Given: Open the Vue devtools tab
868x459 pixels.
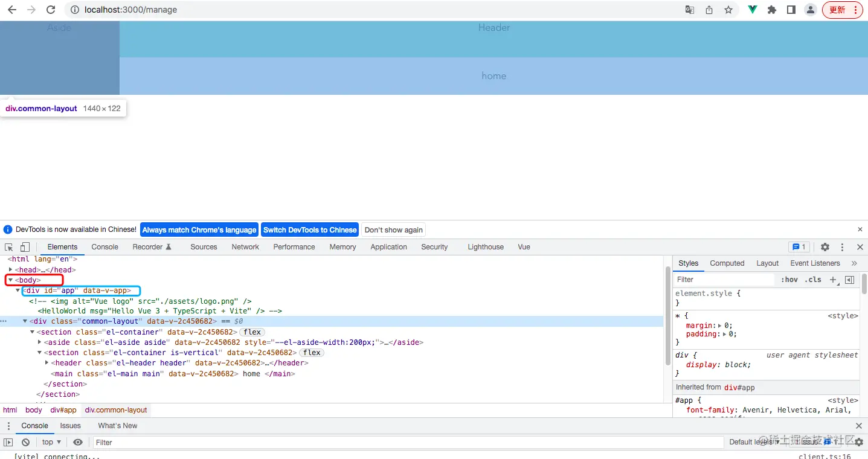Looking at the screenshot, I should point(524,247).
